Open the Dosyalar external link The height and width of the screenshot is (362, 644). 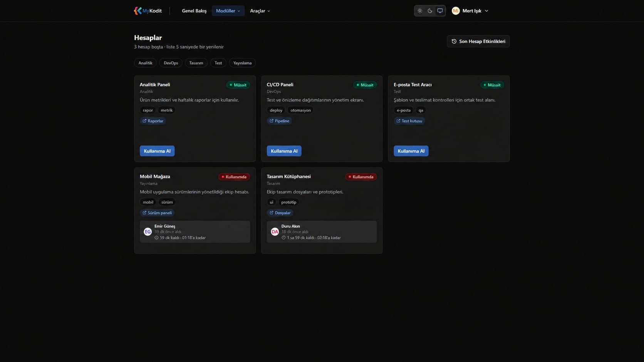pos(280,213)
